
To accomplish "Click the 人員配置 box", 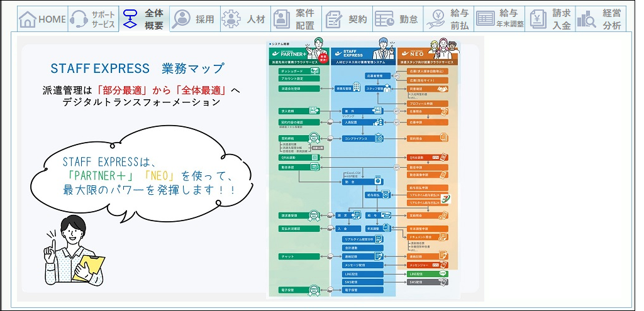I will coord(363,123).
